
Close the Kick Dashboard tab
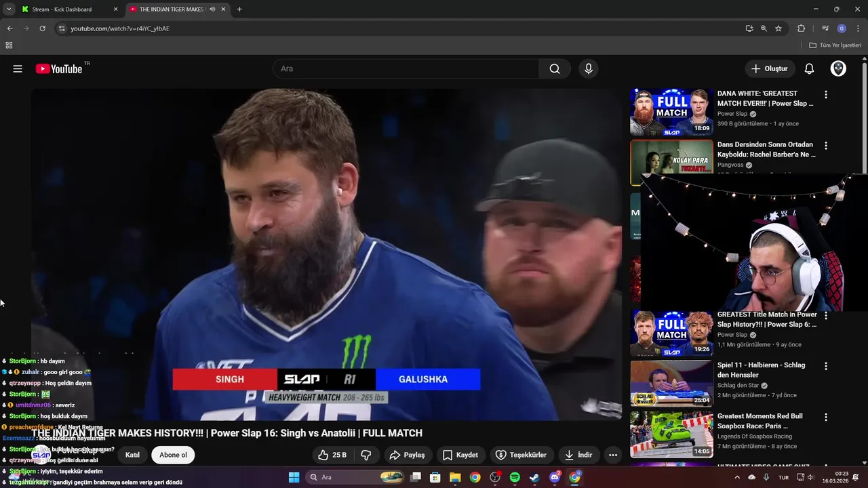pos(115,9)
